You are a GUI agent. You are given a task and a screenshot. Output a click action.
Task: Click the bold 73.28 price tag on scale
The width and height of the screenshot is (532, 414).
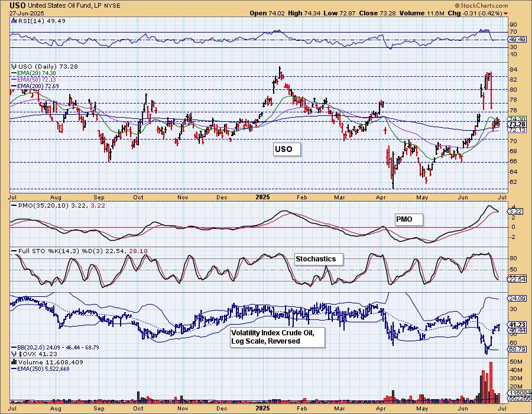click(x=518, y=125)
